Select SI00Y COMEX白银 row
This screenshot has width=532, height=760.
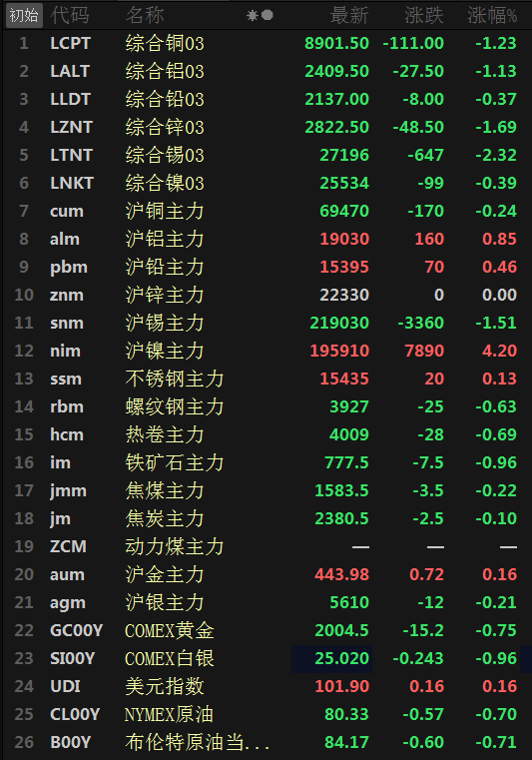(266, 658)
